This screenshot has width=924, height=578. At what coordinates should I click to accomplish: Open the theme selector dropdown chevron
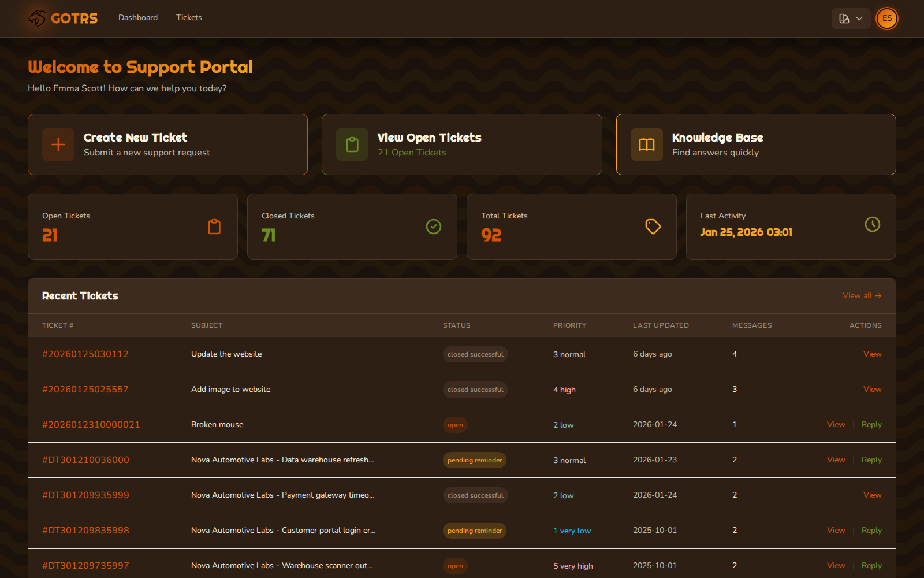pyautogui.click(x=859, y=18)
